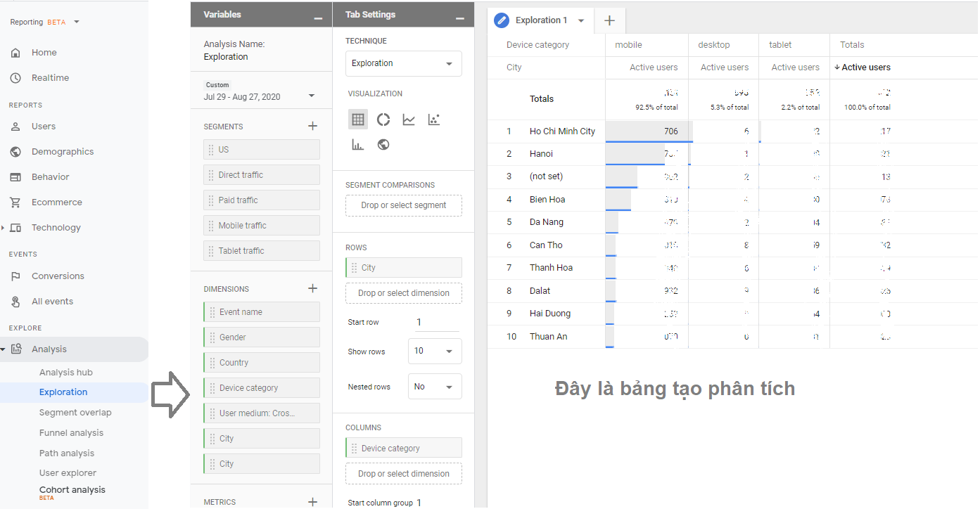Expand the Nested rows dropdown
Image resolution: width=980 pixels, height=509 pixels.
435,387
